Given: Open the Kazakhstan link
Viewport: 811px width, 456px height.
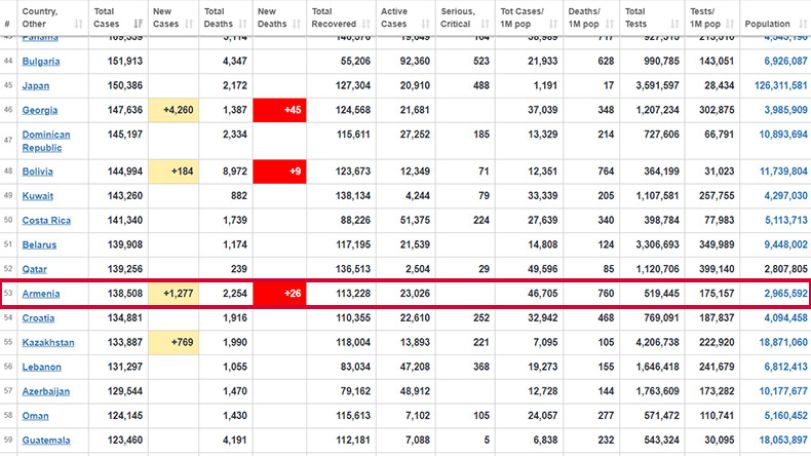Looking at the screenshot, I should tap(48, 342).
